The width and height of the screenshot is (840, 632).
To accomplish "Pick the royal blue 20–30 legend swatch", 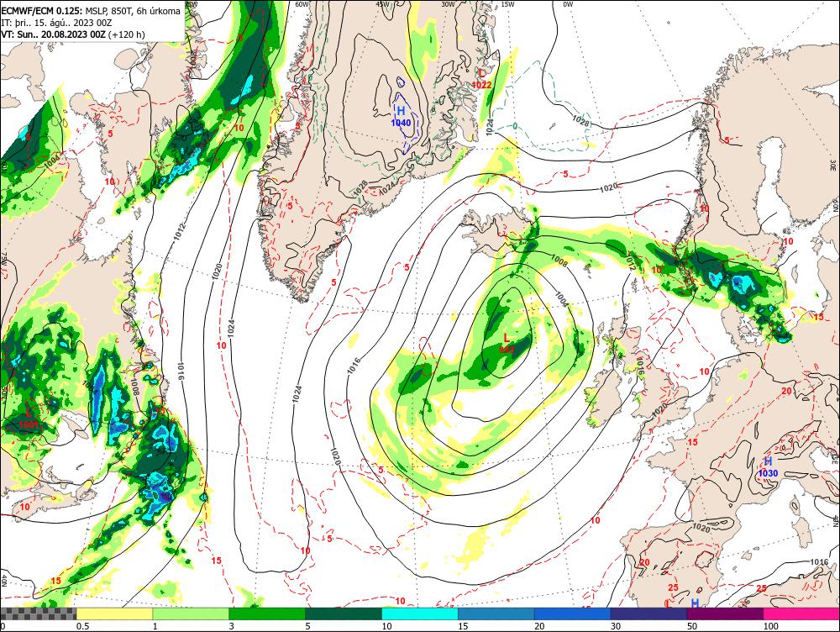I will click(x=573, y=614).
